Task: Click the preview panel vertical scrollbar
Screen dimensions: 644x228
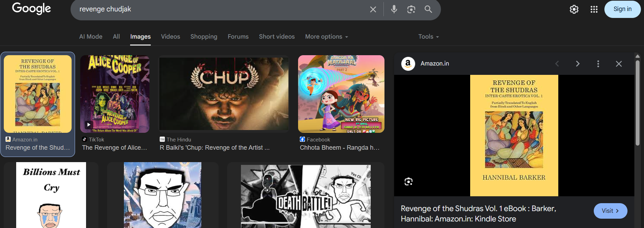Action: (637, 103)
